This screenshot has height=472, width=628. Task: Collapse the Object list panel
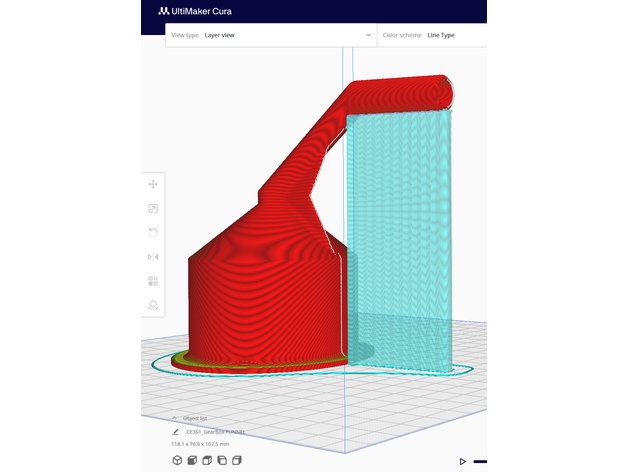[175, 418]
